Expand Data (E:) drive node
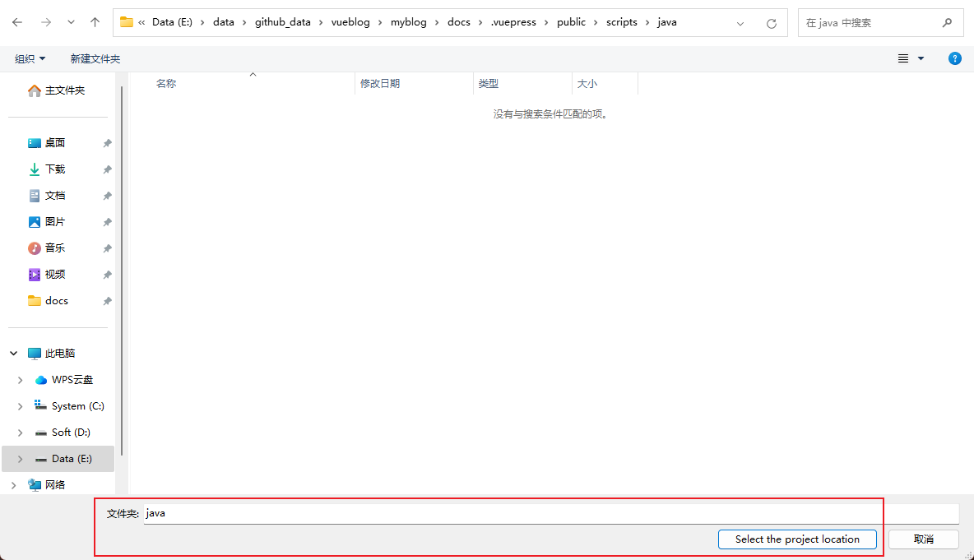The height and width of the screenshot is (560, 974). tap(20, 459)
